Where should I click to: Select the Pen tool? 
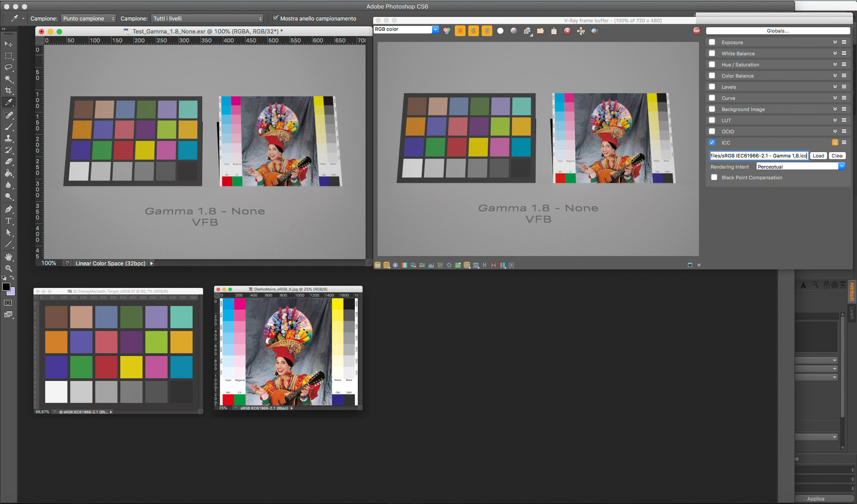click(x=8, y=209)
